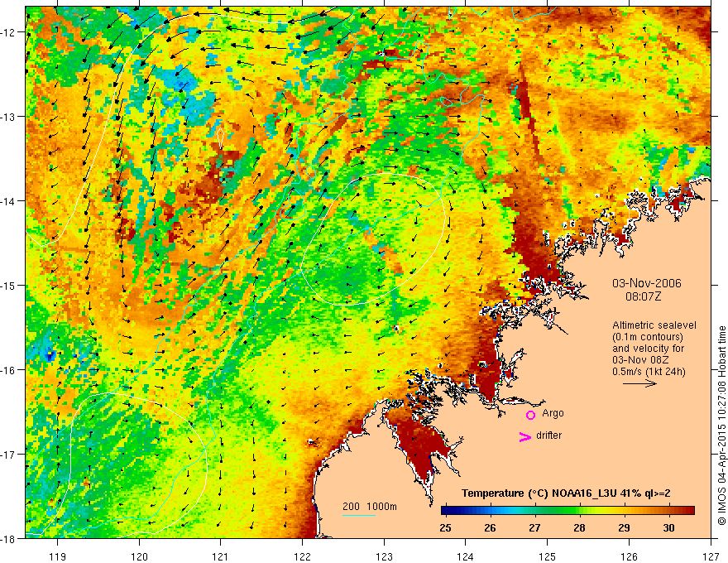This screenshot has width=728, height=563.
Task: Click the "08:07Z" time text
Action: (x=643, y=296)
